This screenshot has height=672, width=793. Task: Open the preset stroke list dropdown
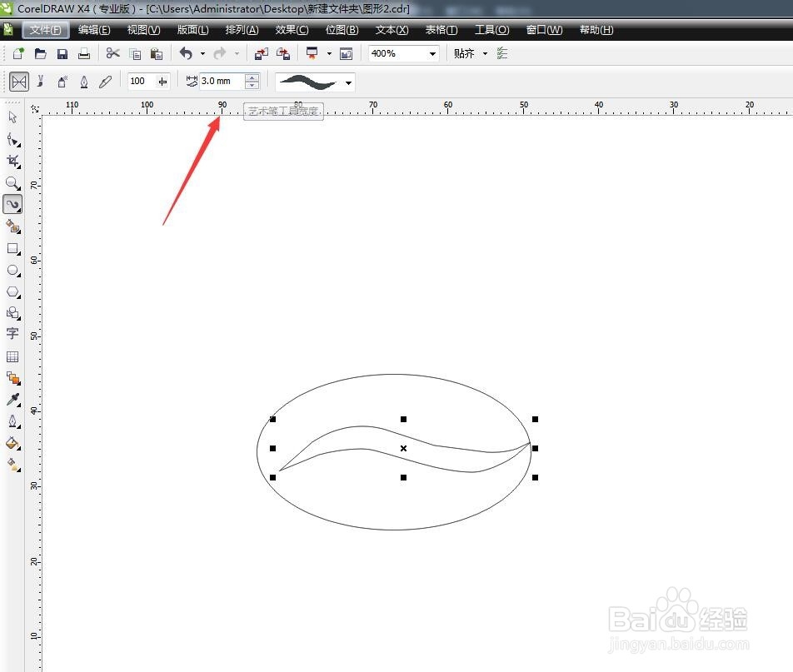348,82
